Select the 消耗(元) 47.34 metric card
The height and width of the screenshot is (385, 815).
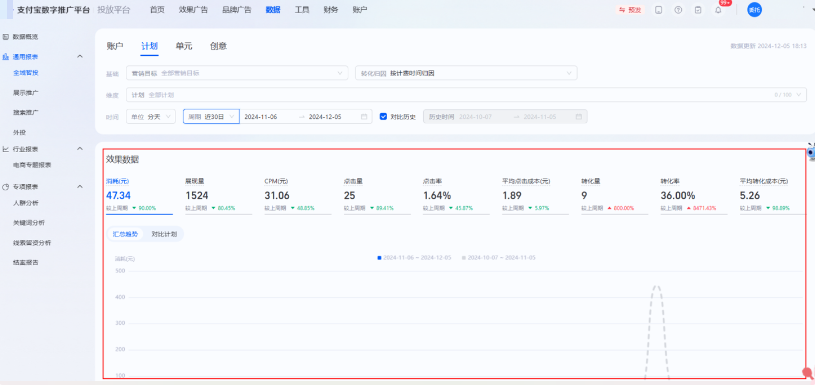pos(139,195)
